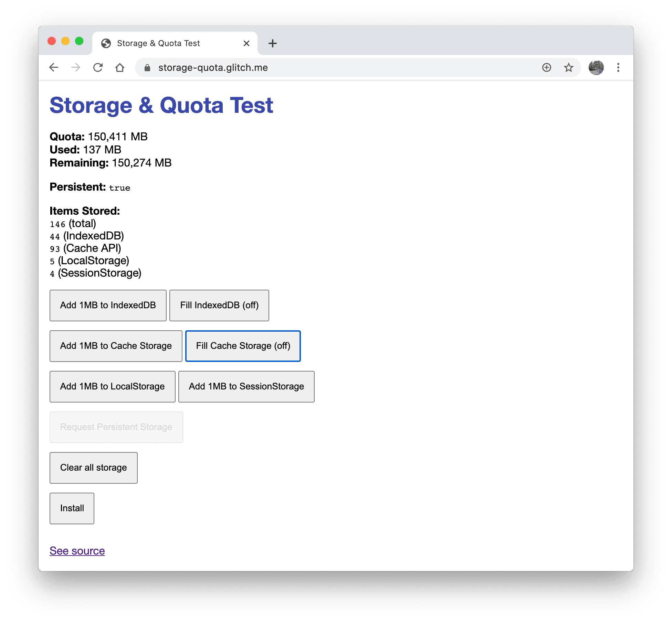Open the profile avatar menu

[x=596, y=67]
